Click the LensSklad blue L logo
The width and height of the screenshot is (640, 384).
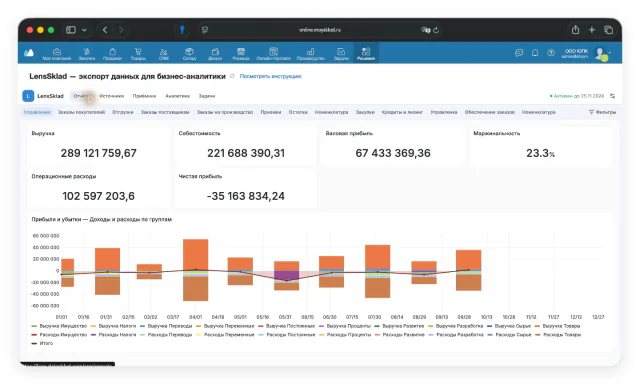[28, 96]
